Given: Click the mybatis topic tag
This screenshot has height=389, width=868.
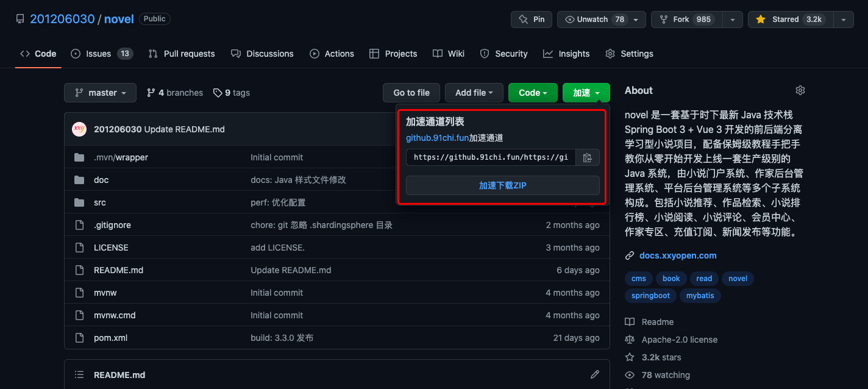Looking at the screenshot, I should tap(700, 296).
